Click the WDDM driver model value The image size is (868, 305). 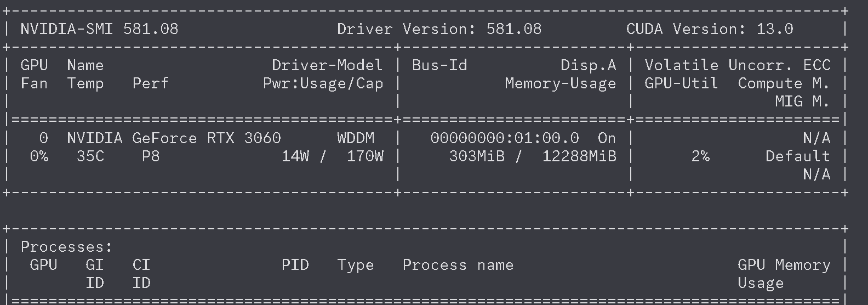[356, 138]
